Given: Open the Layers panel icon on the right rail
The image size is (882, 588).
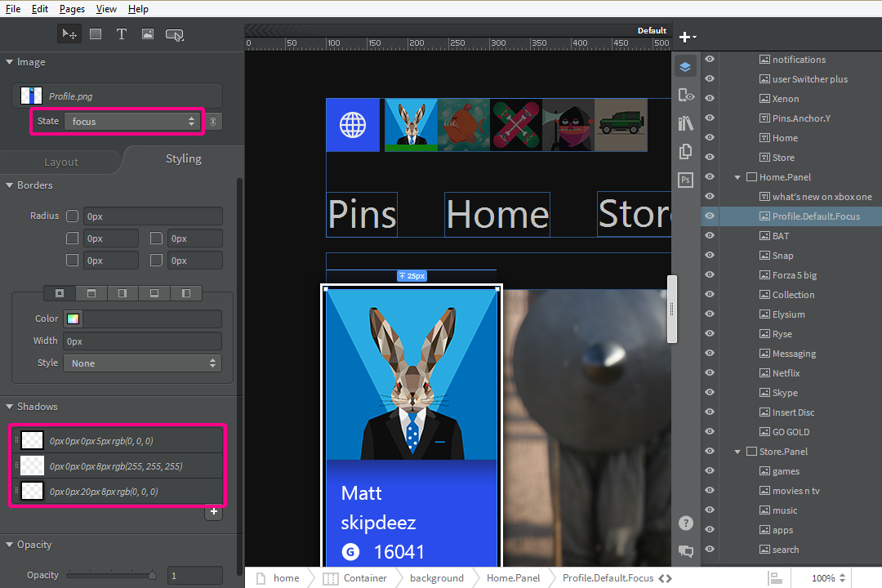Looking at the screenshot, I should [x=685, y=66].
